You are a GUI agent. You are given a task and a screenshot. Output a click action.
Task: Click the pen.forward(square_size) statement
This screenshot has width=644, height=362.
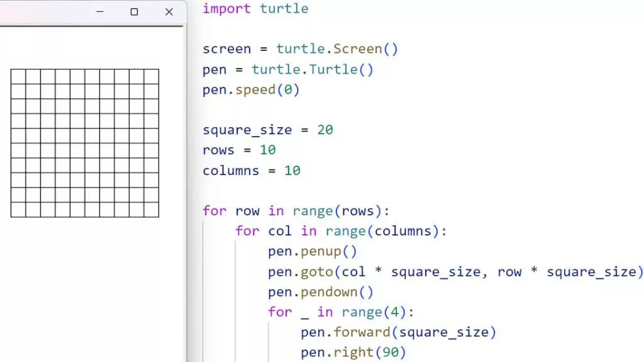(399, 332)
